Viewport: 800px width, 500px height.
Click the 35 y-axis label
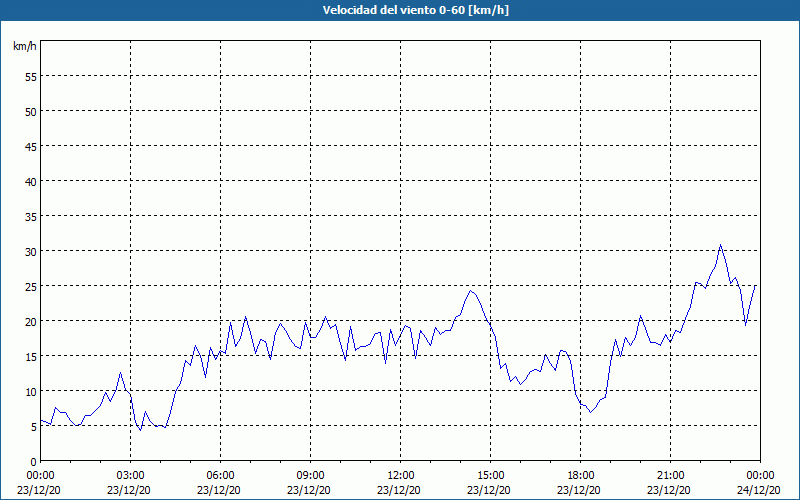click(31, 216)
